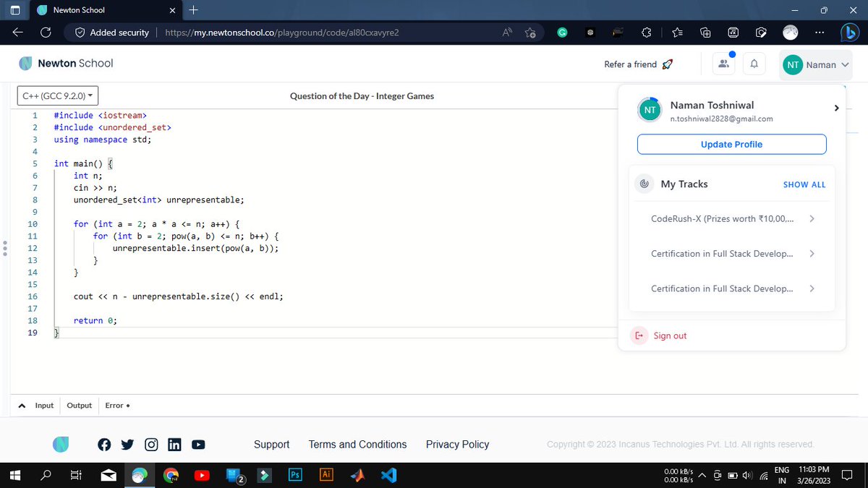Viewport: 868px width, 488px height.
Task: Open the Bing chat sidebar icon
Action: coord(848,33)
